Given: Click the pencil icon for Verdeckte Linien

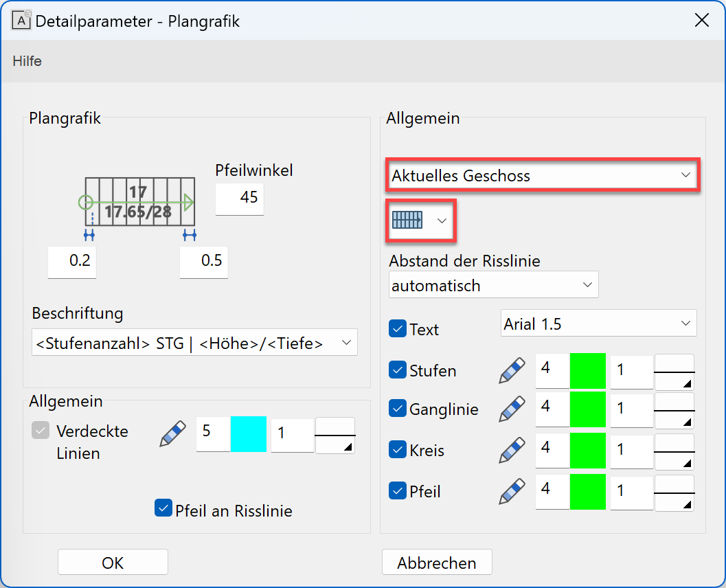Looking at the screenshot, I should click(x=173, y=434).
